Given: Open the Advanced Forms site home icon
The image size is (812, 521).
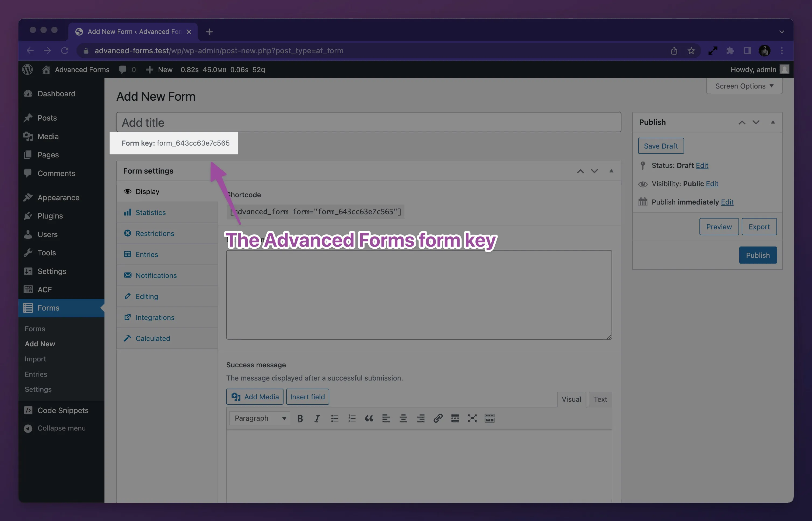Looking at the screenshot, I should pyautogui.click(x=46, y=70).
